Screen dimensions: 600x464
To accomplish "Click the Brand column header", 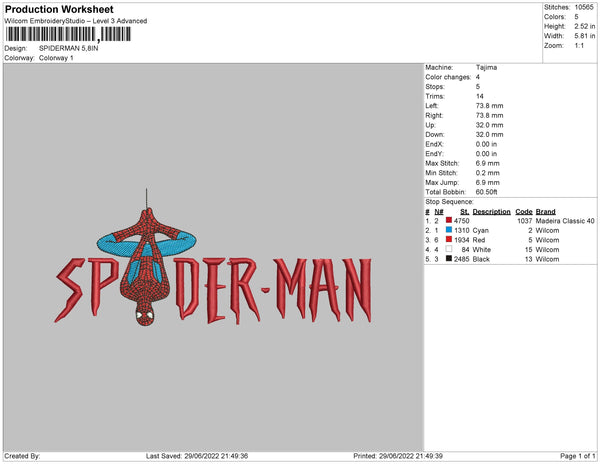I will click(545, 211).
